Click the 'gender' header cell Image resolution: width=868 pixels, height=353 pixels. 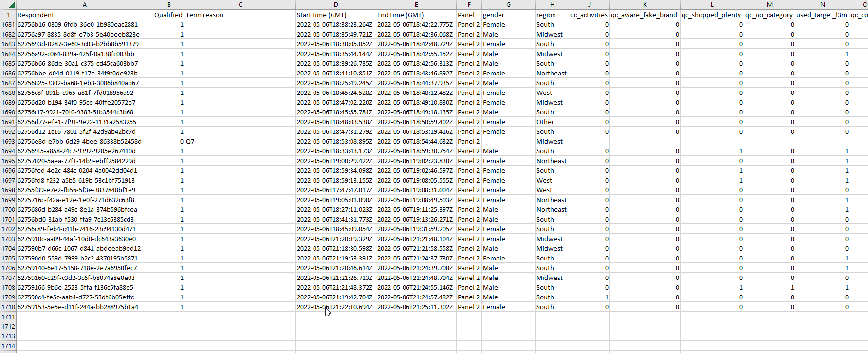pyautogui.click(x=508, y=15)
